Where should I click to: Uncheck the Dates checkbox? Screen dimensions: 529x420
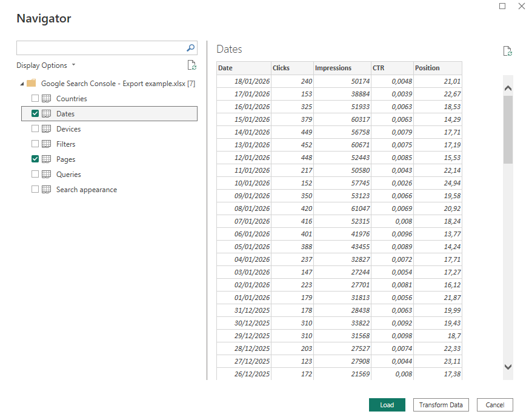[35, 113]
